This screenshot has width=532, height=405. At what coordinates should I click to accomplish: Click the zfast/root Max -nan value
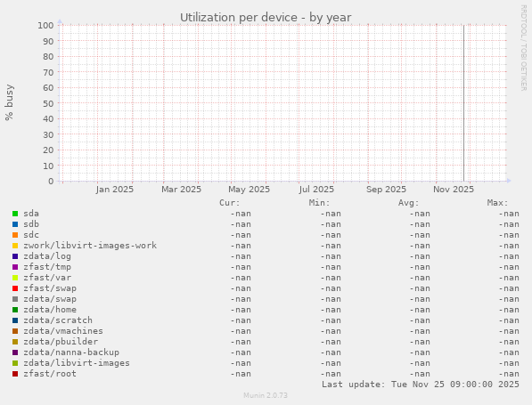coord(509,374)
